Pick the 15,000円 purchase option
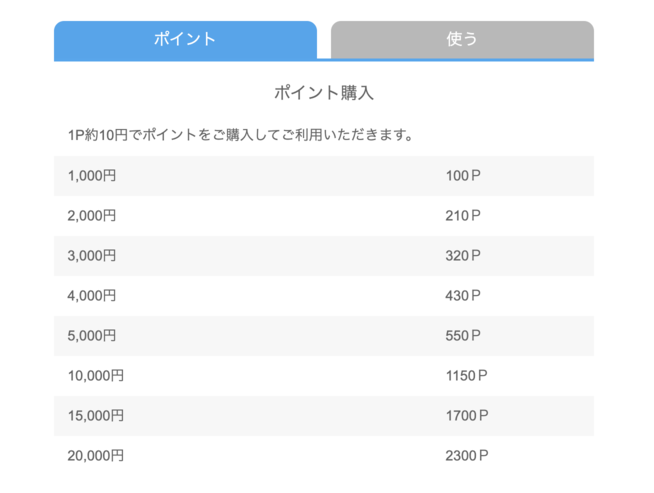 96,416
